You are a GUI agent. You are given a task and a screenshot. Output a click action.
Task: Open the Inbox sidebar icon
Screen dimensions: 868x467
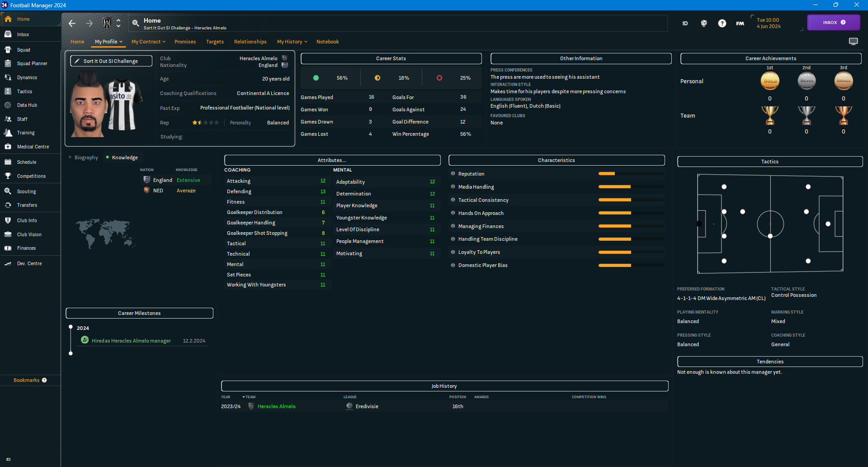point(8,34)
